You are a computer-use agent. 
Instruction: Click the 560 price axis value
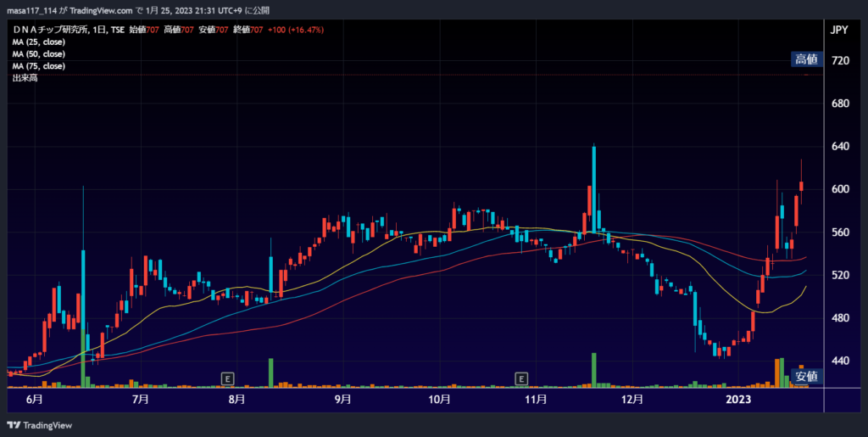coord(840,232)
